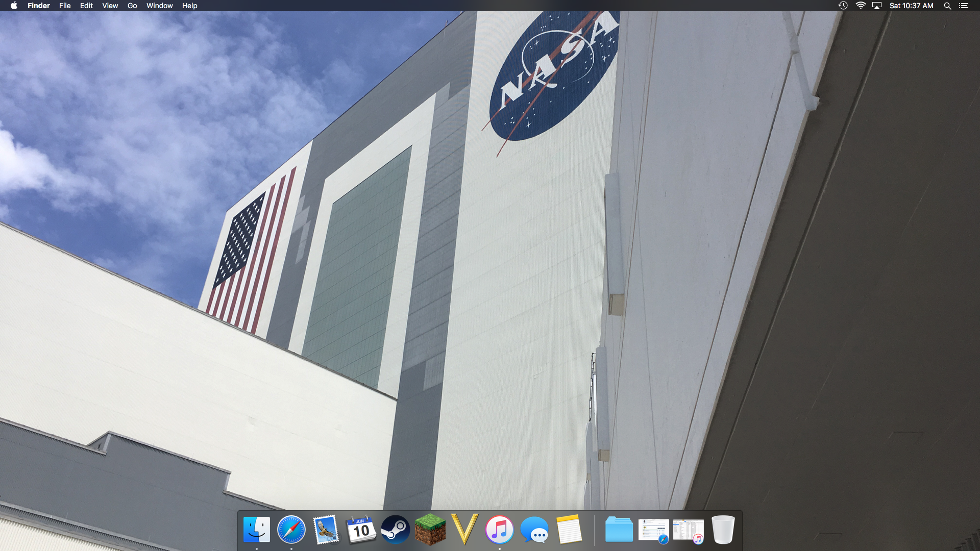Image resolution: width=980 pixels, height=551 pixels.
Task: Launch Steam from the Dock
Action: [x=396, y=530]
